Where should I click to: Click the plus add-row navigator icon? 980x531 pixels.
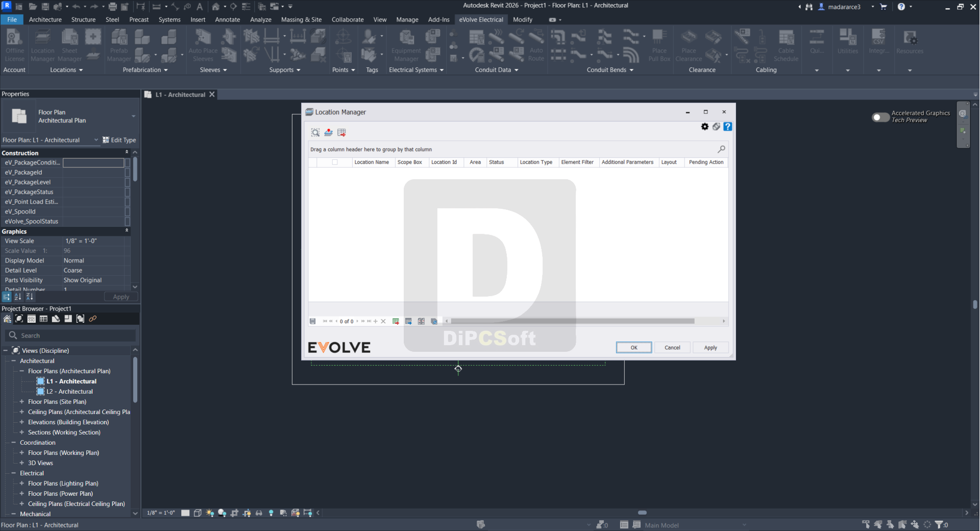pos(376,321)
